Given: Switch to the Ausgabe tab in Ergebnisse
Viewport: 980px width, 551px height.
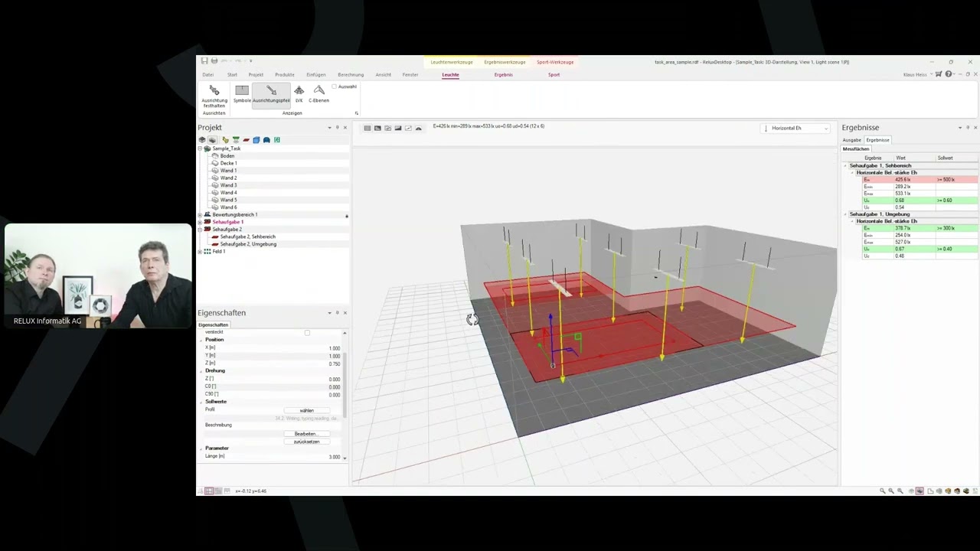Looking at the screenshot, I should (852, 140).
